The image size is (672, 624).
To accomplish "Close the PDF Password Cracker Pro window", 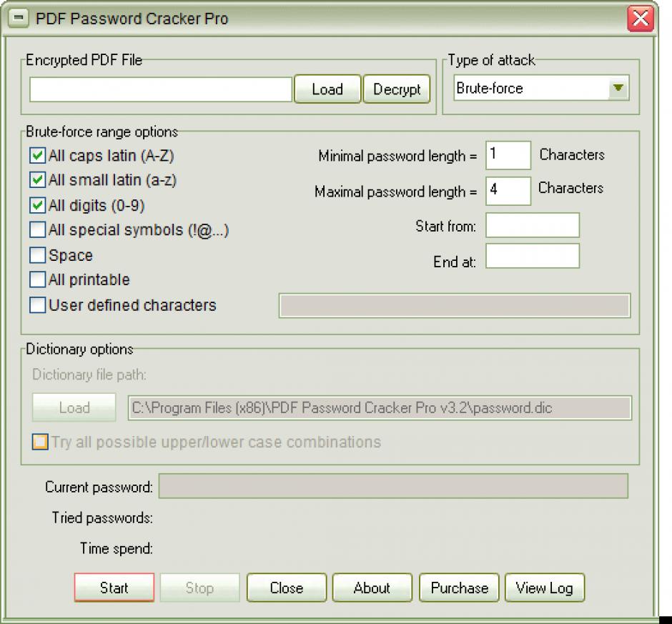I will coord(641,19).
